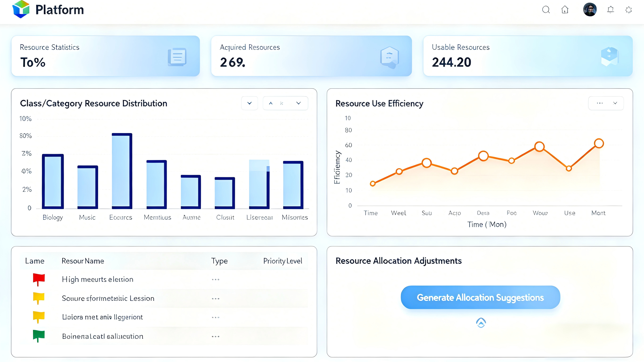644x362 pixels.
Task: Click the Closiit bar in the chart
Action: 225,193
